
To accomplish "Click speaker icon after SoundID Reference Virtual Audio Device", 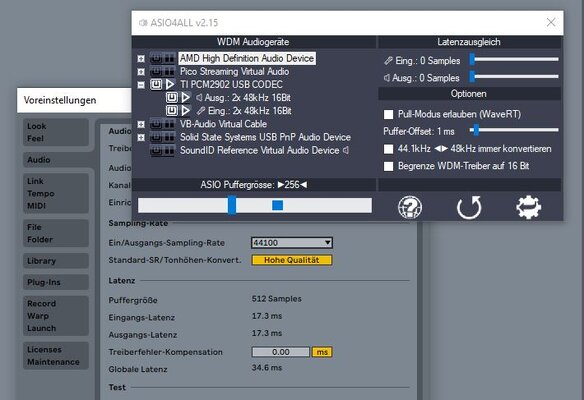I will coord(346,150).
